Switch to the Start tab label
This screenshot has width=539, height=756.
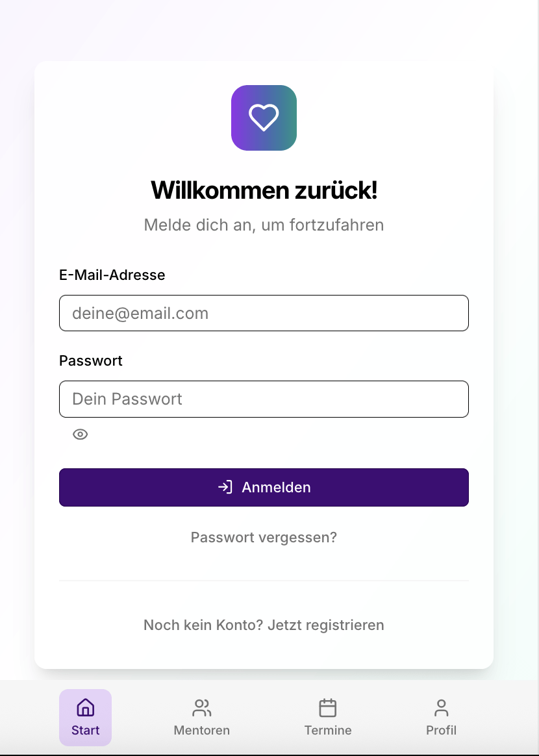click(x=85, y=730)
